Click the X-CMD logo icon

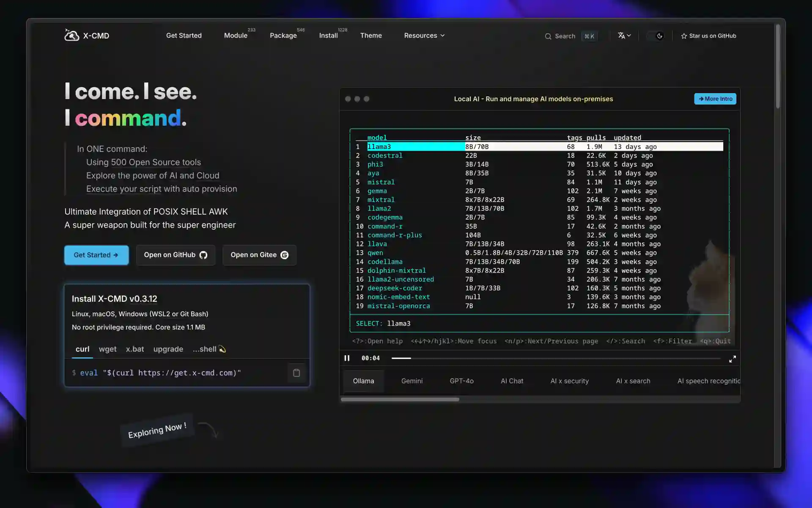point(71,36)
